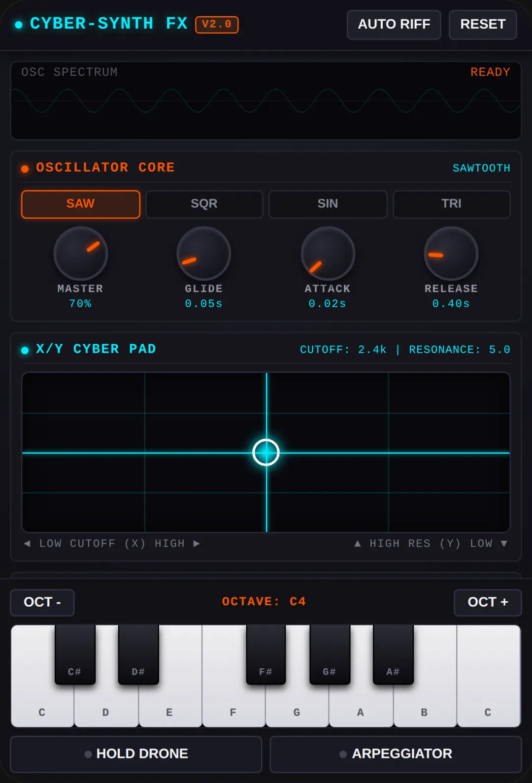Toggle the ARPEGGIATOR
532x783 pixels.
(396, 754)
